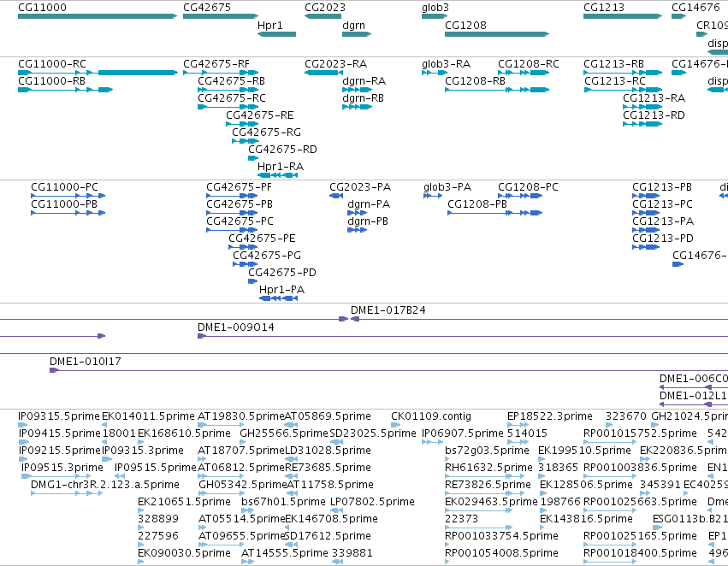Click EST RE73826.5prime
Image resolution: width=728 pixels, height=566 pixels.
click(x=488, y=485)
